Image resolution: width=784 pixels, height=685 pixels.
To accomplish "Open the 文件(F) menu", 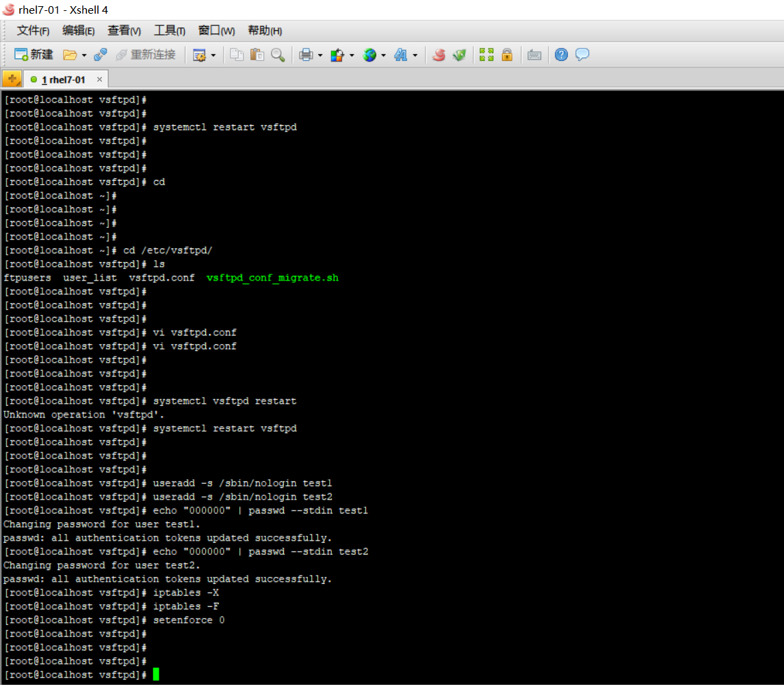I will [33, 31].
